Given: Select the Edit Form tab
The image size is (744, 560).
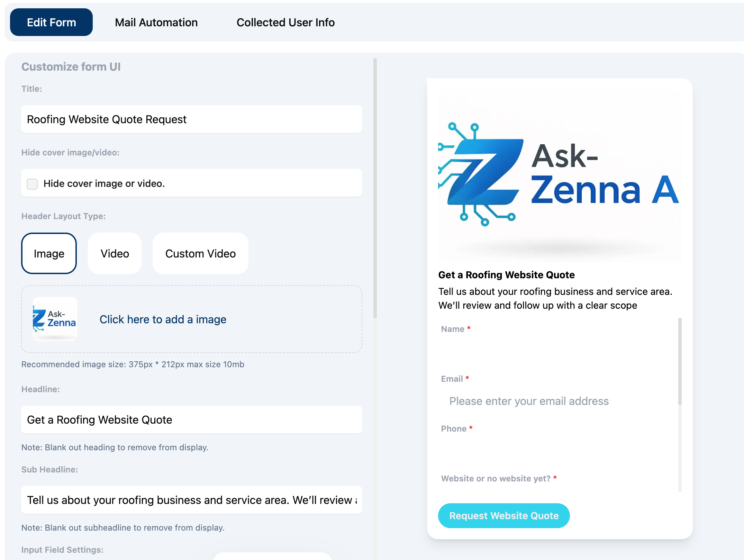Looking at the screenshot, I should tap(51, 22).
